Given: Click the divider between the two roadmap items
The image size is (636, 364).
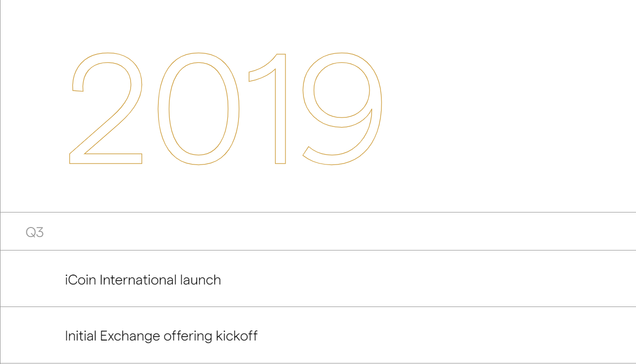Looking at the screenshot, I should point(318,306).
